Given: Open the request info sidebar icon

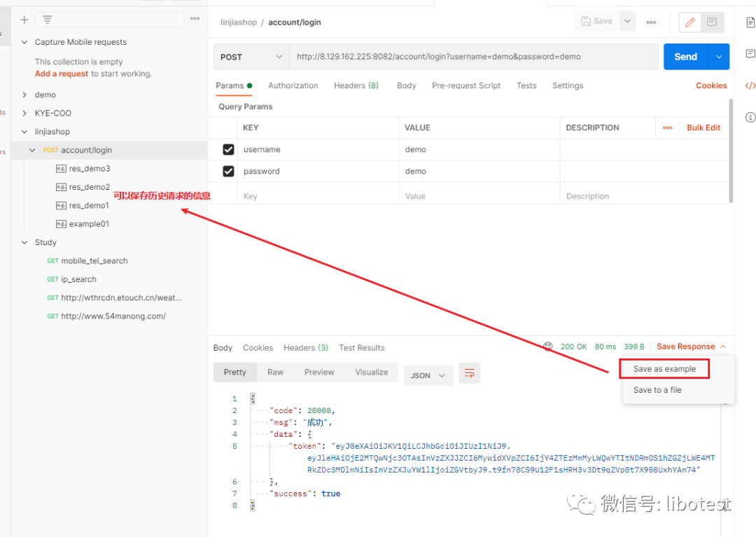Looking at the screenshot, I should pyautogui.click(x=750, y=118).
